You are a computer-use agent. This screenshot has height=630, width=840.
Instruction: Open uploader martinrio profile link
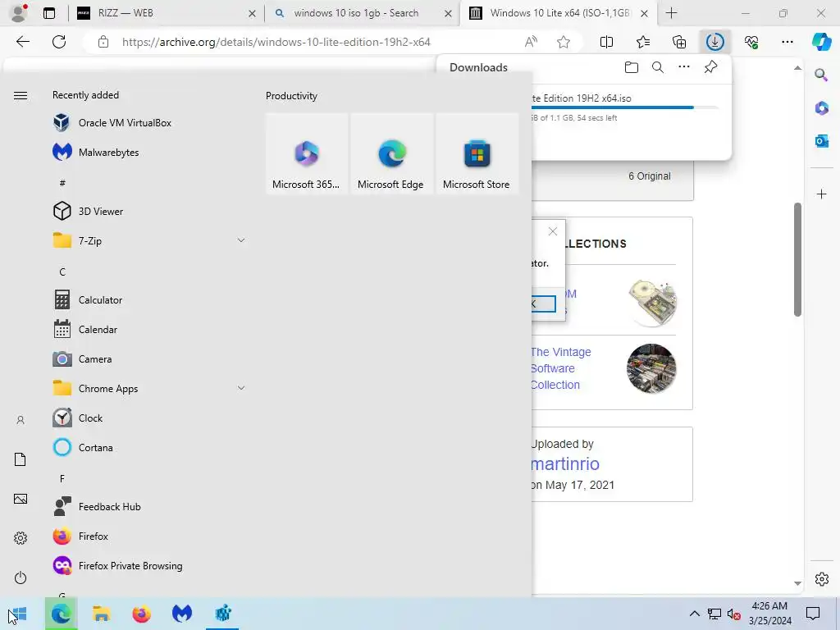[x=564, y=464]
